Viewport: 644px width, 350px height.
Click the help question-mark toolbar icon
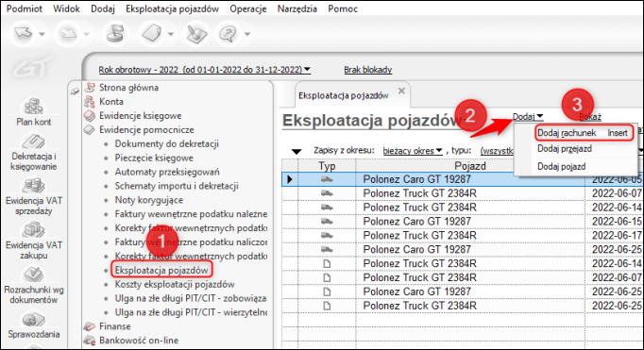[228, 34]
